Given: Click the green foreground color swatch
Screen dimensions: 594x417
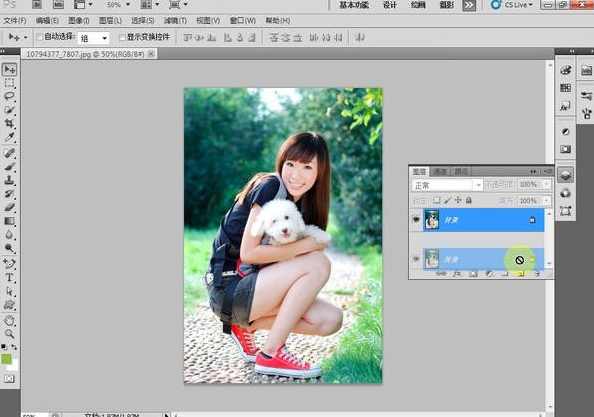Looking at the screenshot, I should point(6,359).
